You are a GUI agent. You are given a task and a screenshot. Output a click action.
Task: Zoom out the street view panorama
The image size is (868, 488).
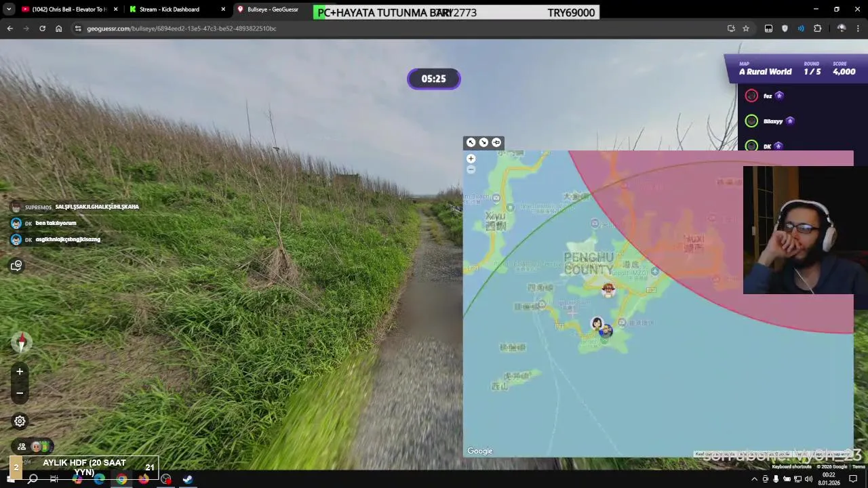20,393
